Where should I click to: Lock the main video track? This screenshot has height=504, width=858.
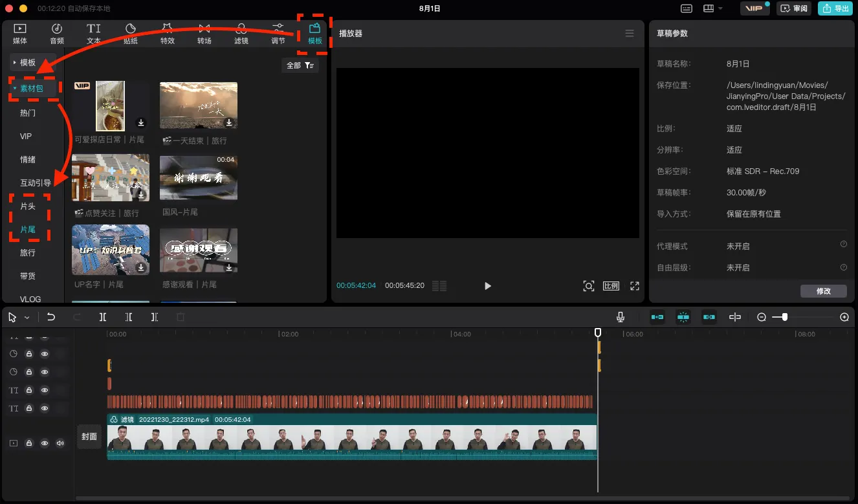point(29,443)
